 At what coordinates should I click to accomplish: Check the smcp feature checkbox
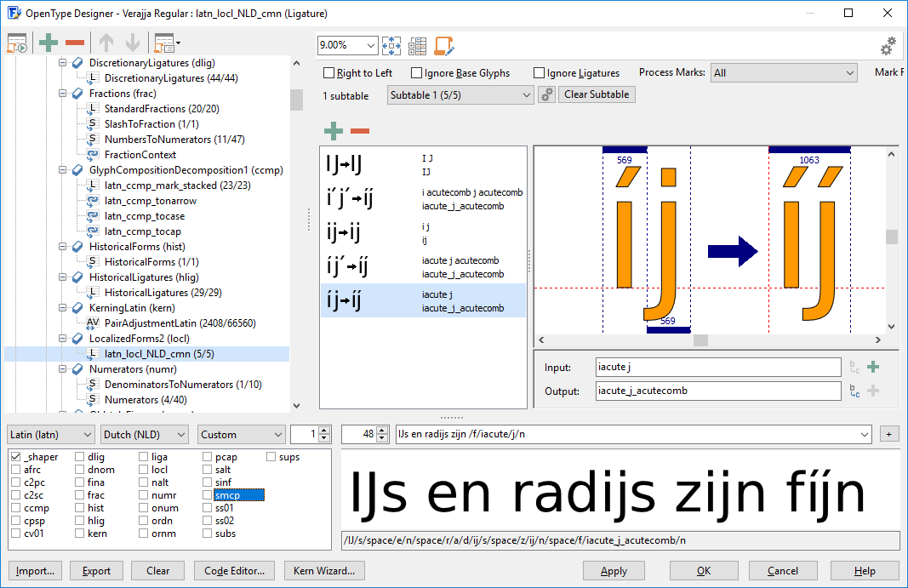click(208, 495)
